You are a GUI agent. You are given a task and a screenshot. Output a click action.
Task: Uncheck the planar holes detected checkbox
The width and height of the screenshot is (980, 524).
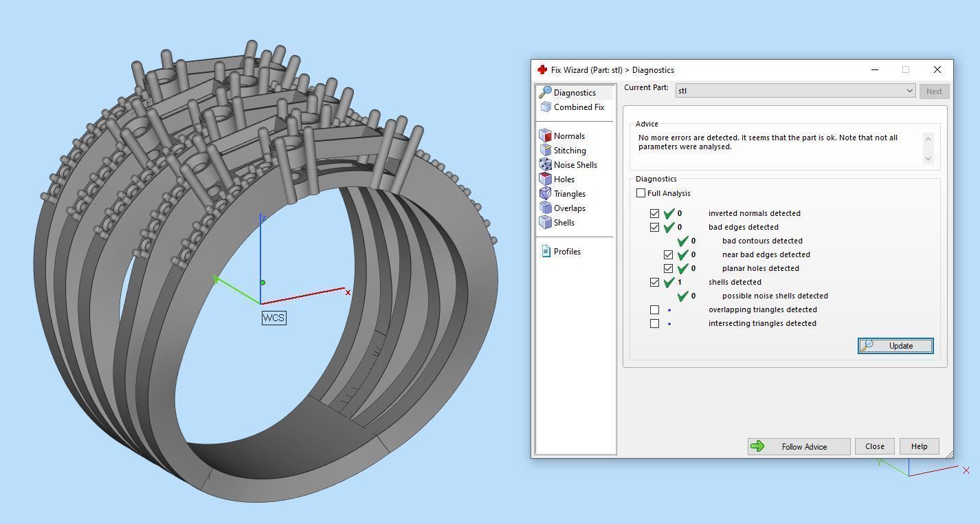click(x=669, y=269)
